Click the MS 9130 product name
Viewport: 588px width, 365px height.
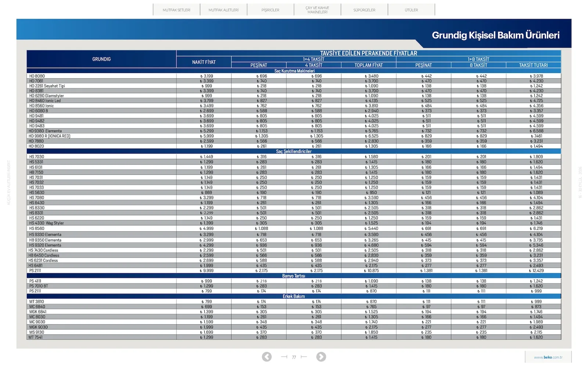click(37, 332)
